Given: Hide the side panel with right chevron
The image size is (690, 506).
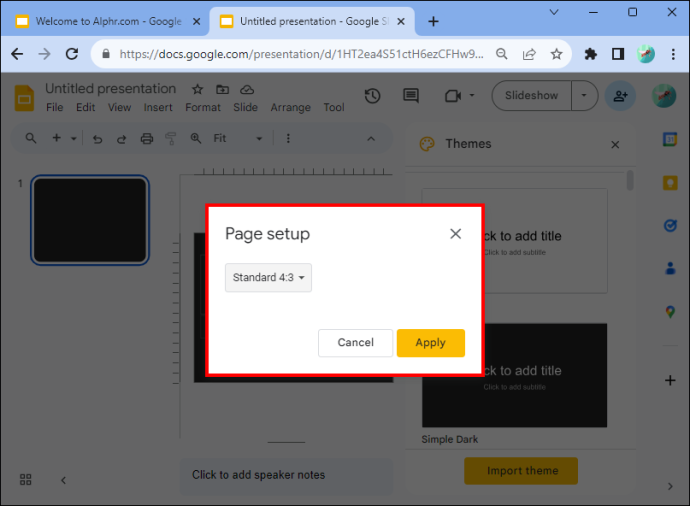Looking at the screenshot, I should tap(670, 486).
